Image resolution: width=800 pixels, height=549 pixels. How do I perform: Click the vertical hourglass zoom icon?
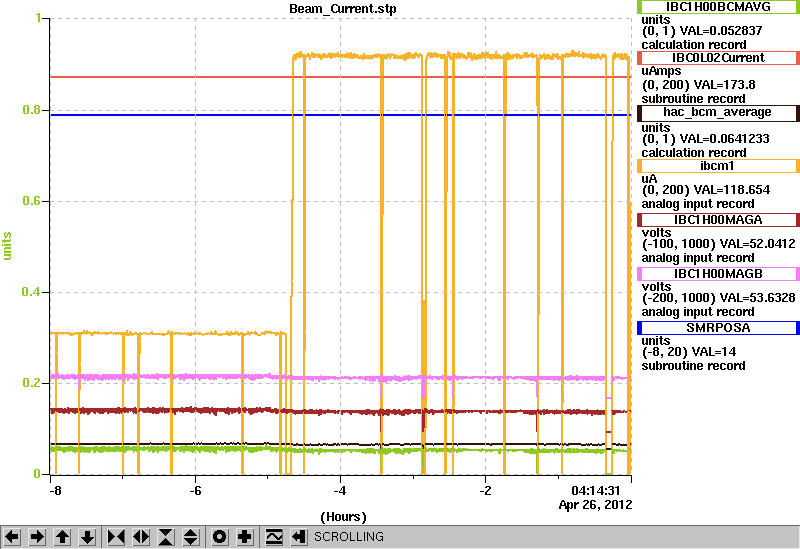pyautogui.click(x=166, y=537)
